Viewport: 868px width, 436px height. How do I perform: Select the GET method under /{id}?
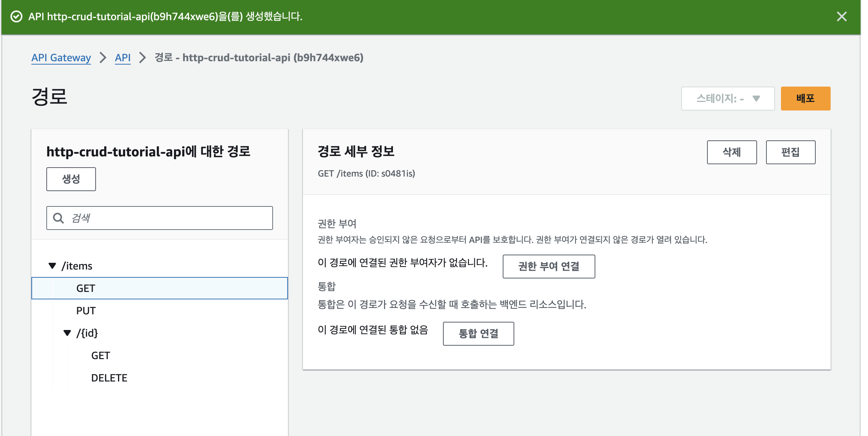tap(100, 355)
